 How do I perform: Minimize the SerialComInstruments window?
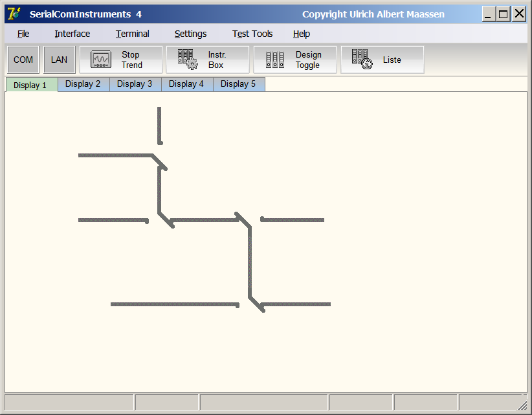pyautogui.click(x=488, y=14)
